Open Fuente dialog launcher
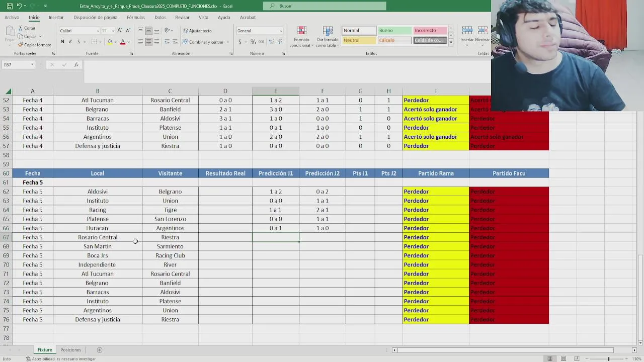Viewport: 644px width, 362px height. [x=131, y=53]
